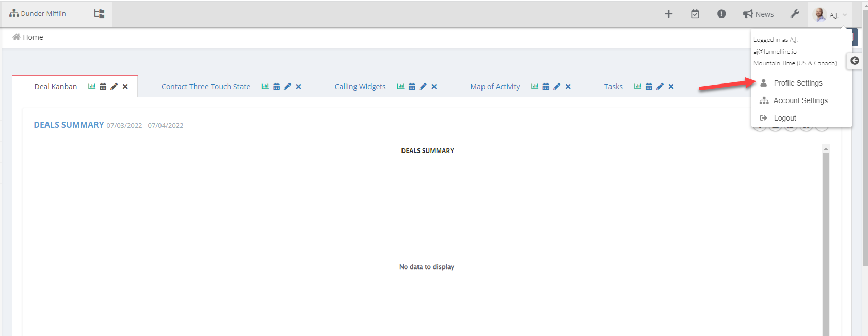Edit the Tasks tab with pencil
The height and width of the screenshot is (336, 868).
[660, 87]
